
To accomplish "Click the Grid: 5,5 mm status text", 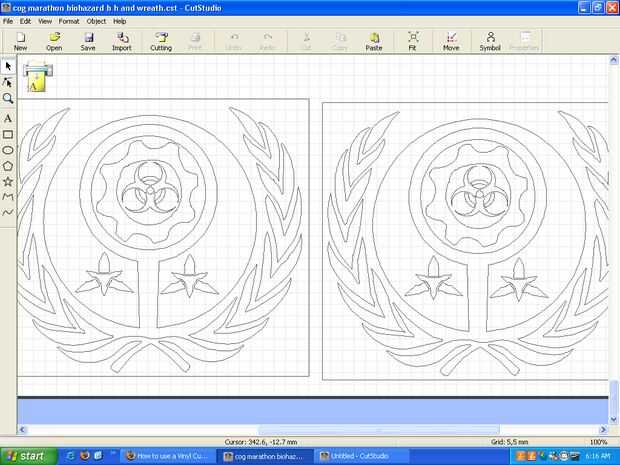I will pyautogui.click(x=509, y=442).
